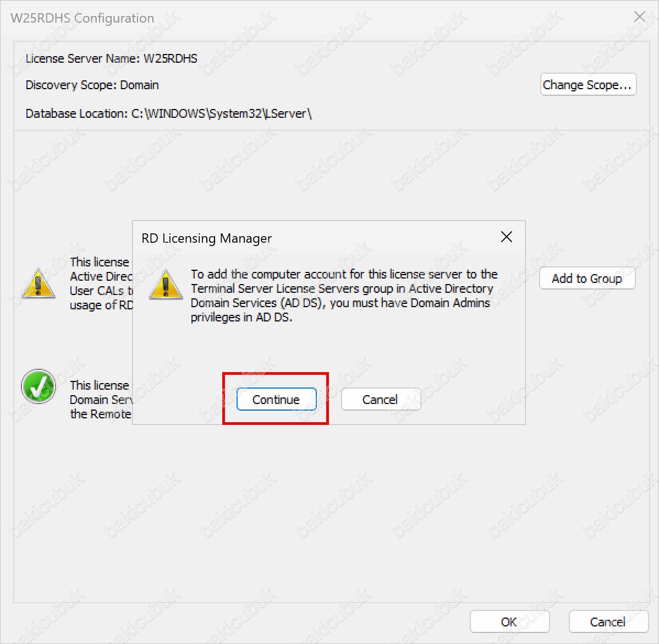Click Cancel at the bottom of the Configuration window
This screenshot has width=659, height=644.
(x=608, y=622)
